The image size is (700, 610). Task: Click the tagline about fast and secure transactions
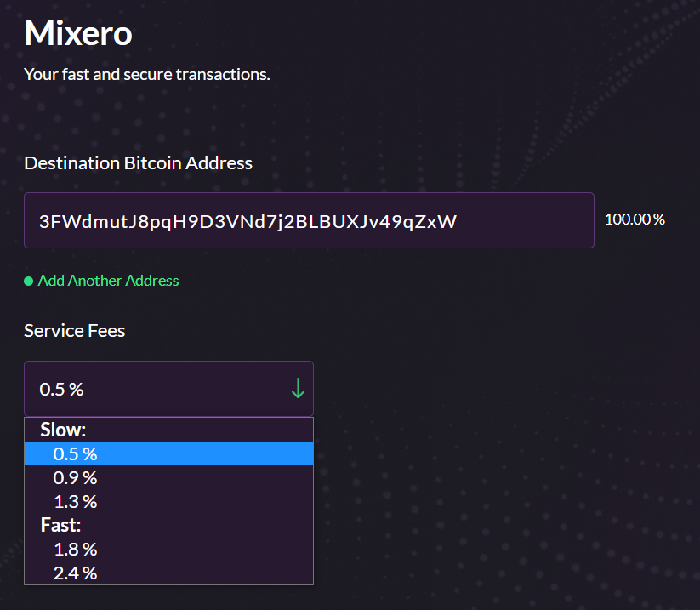point(147,74)
